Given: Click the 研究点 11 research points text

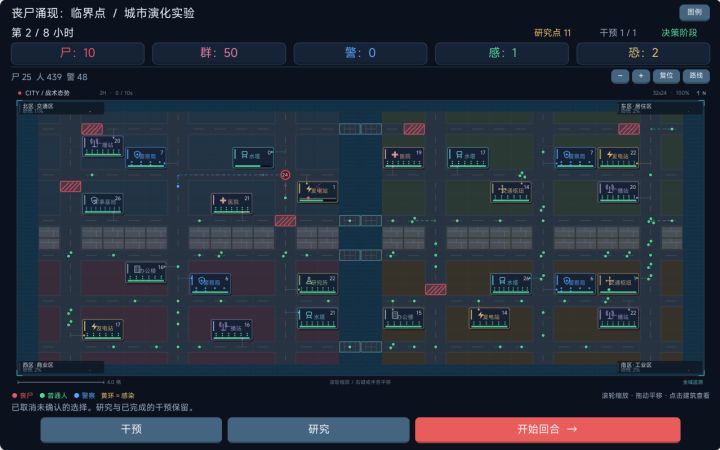Looking at the screenshot, I should pos(552,33).
